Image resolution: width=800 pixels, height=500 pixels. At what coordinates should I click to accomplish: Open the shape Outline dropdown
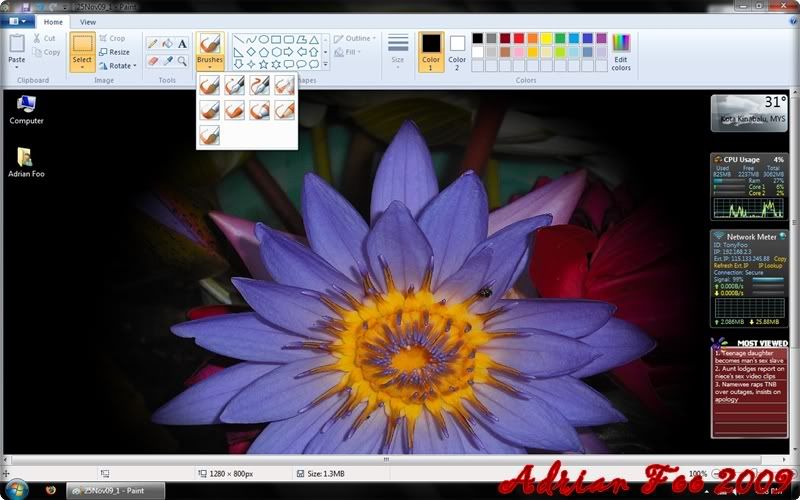pyautogui.click(x=355, y=39)
